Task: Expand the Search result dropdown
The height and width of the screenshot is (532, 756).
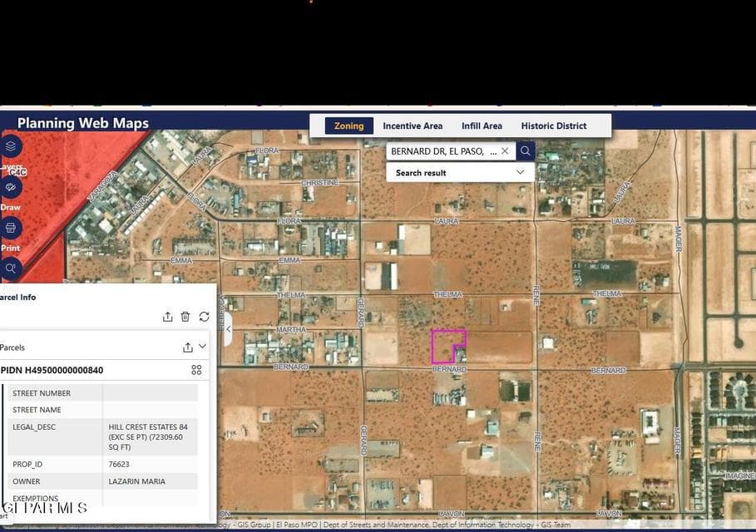Action: tap(520, 172)
